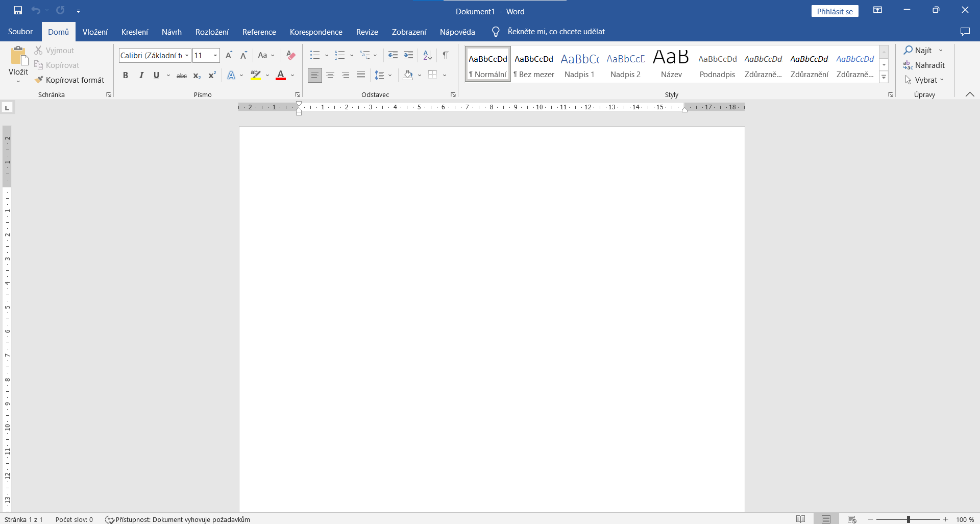Click the Save icon in title bar

click(x=18, y=10)
